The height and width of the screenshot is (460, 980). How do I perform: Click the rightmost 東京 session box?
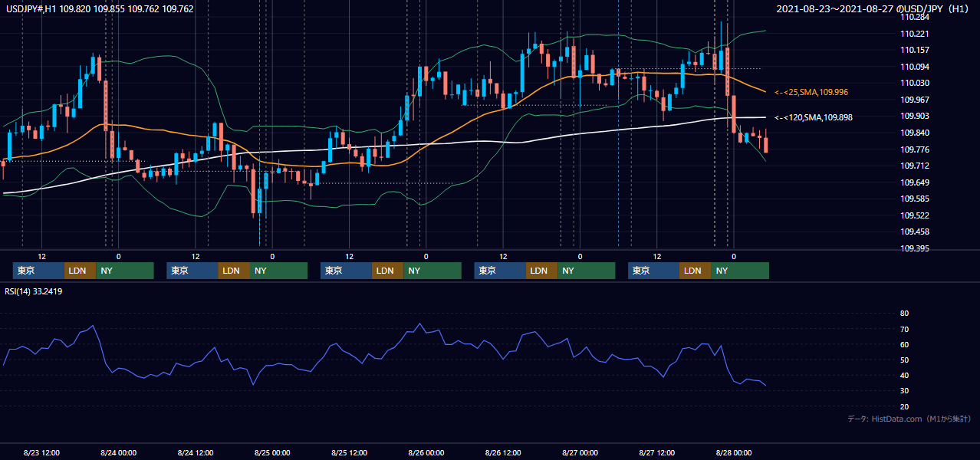pos(653,271)
